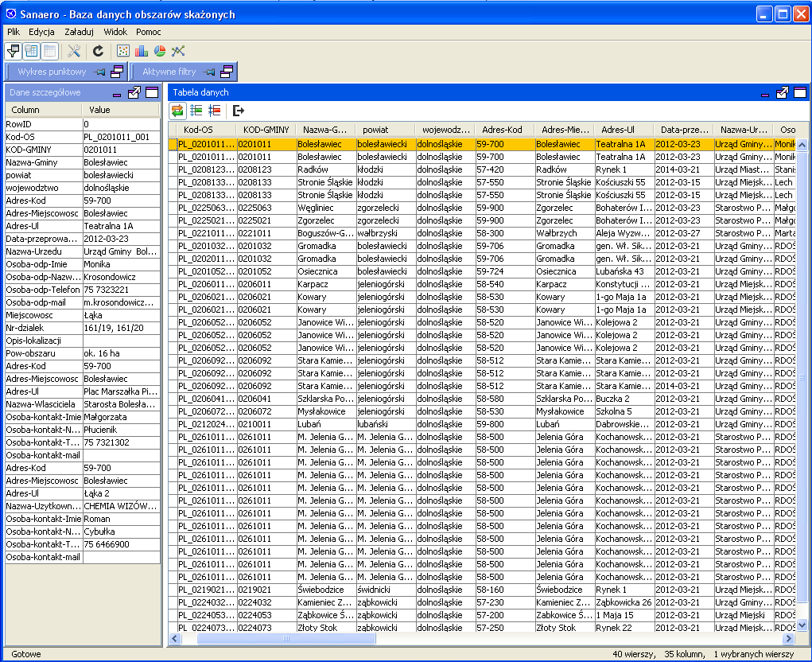
Task: Sort by the Adres-Ul column header
Action: 624,130
